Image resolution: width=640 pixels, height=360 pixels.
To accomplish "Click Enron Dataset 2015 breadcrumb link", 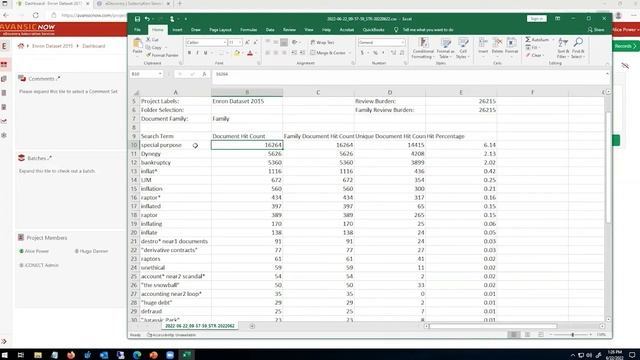I will (52, 46).
